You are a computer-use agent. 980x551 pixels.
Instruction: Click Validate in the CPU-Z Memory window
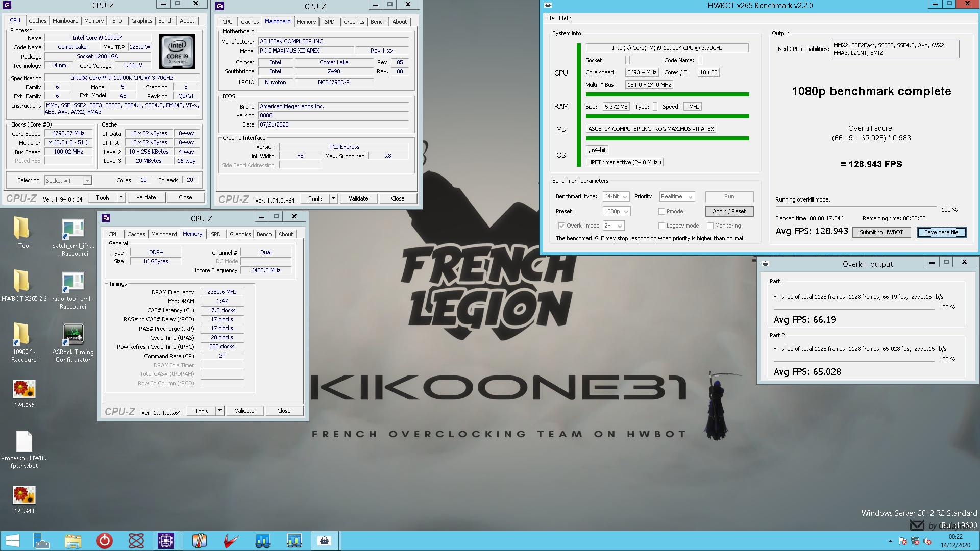pos(244,411)
